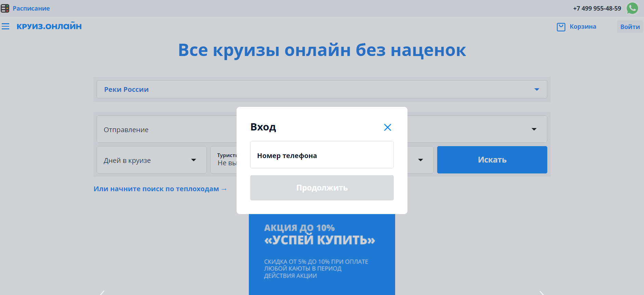The height and width of the screenshot is (295, 644).
Task: Open the hamburger menu
Action: [5, 26]
